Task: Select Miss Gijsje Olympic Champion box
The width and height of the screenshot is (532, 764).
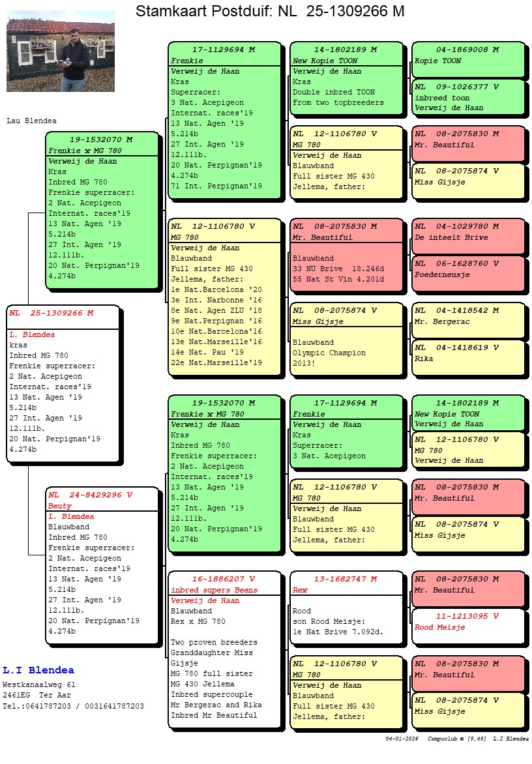Action: 346,339
